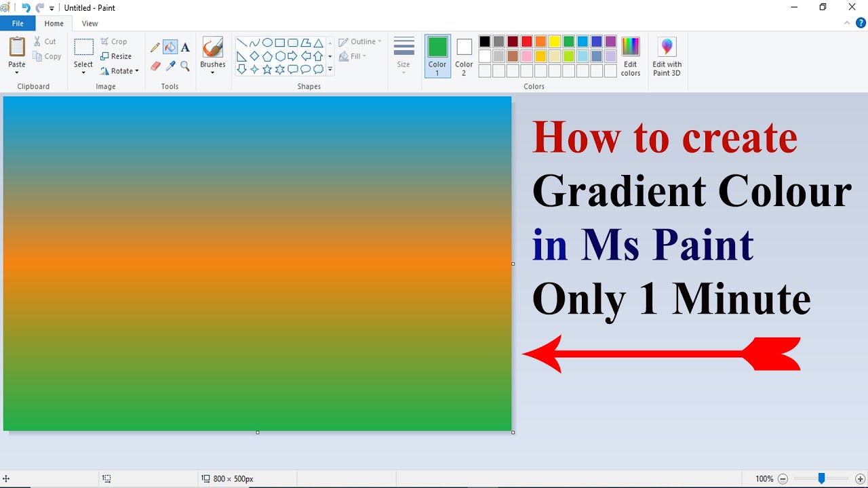This screenshot has height=488, width=868.
Task: Choose the Line shape
Action: click(x=241, y=43)
